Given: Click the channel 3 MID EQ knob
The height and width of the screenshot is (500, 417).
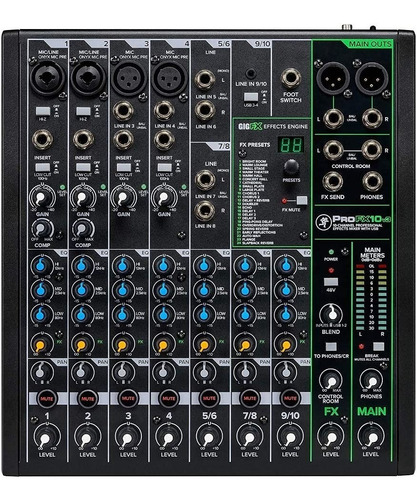Looking at the screenshot, I should [x=122, y=290].
